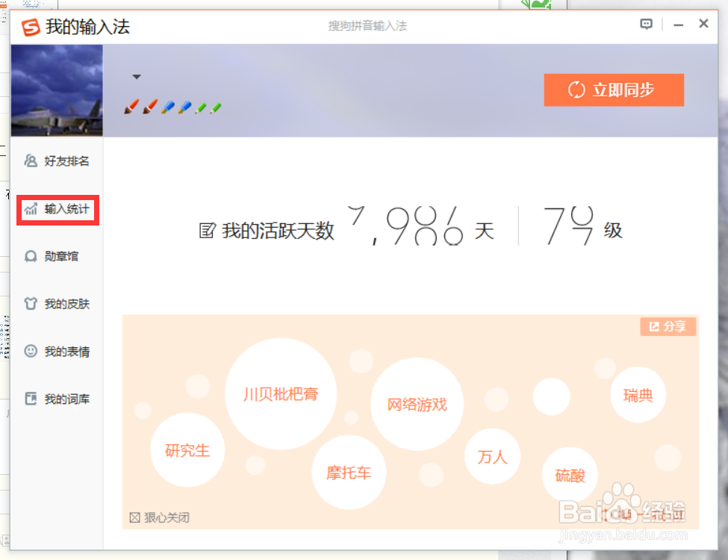Expand the avatar dropdown arrow
728x560 pixels.
point(137,75)
